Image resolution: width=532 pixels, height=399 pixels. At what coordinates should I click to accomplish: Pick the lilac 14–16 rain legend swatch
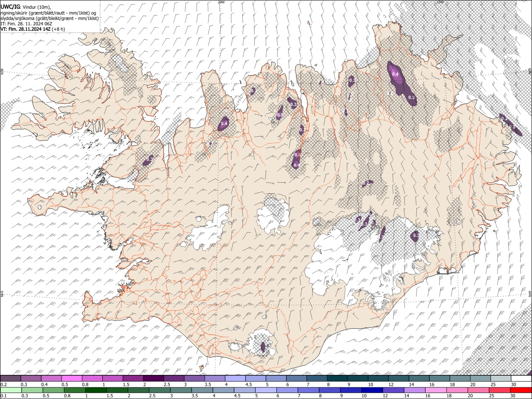415,390
